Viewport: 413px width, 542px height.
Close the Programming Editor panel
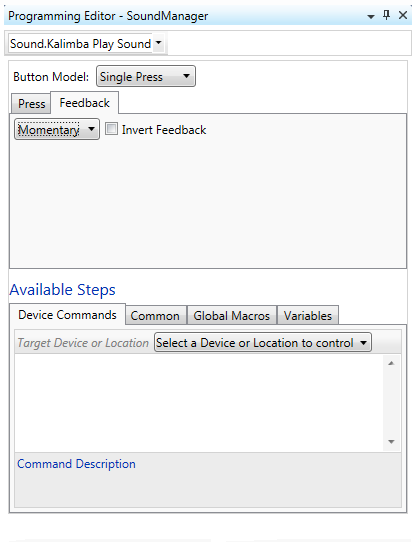[403, 15]
